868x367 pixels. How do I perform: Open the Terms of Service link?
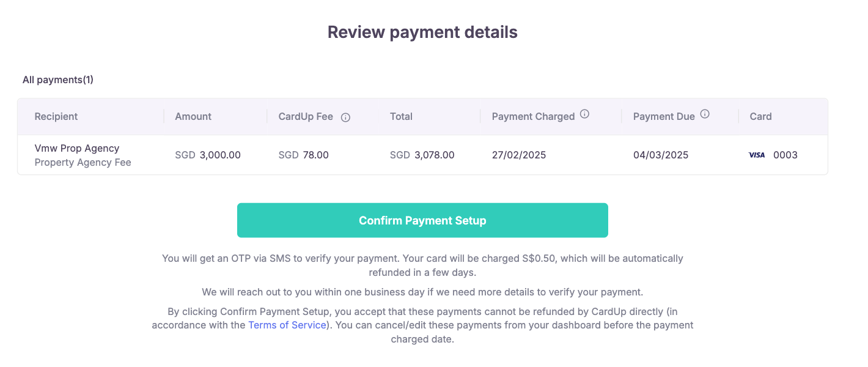coord(287,325)
